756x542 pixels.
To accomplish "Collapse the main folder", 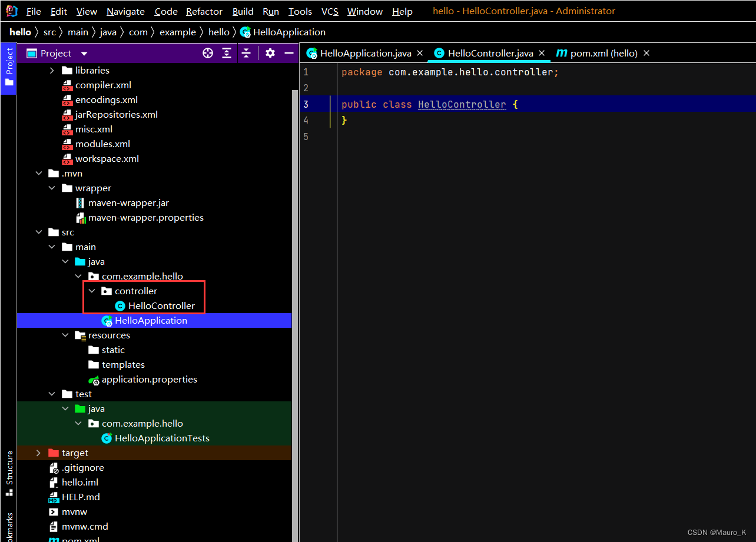I will click(52, 247).
